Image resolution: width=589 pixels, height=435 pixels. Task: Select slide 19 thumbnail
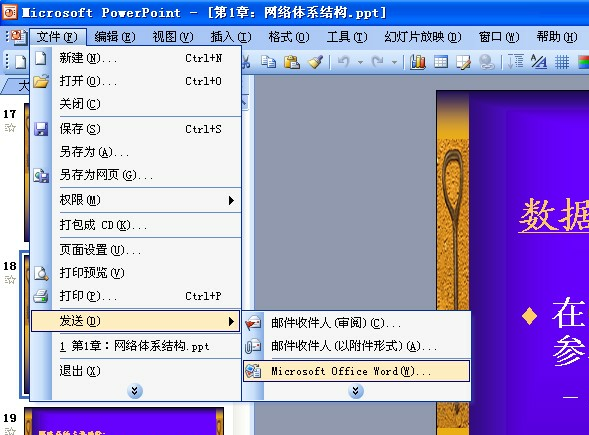coord(124,421)
